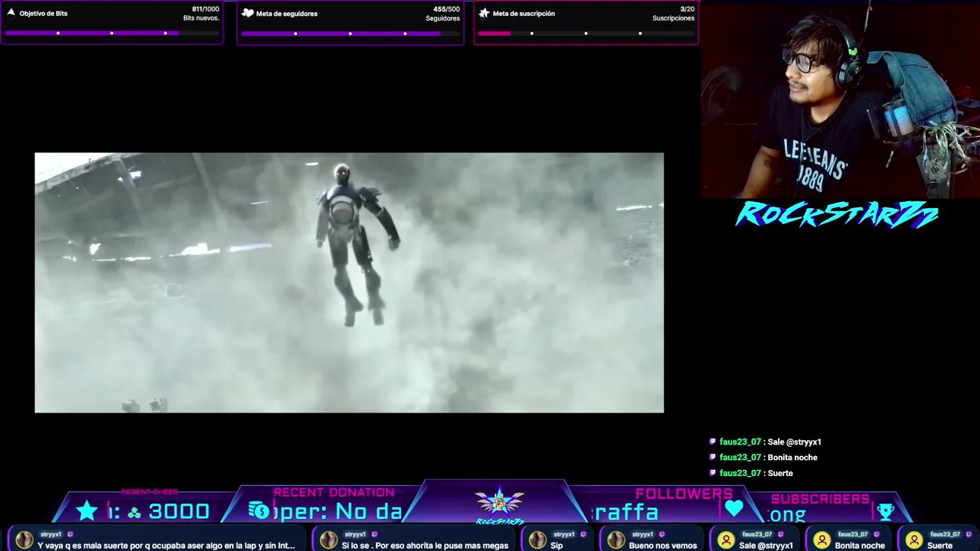This screenshot has height=551, width=980.
Task: Select the "Meta de seguidores" label
Action: pos(287,14)
